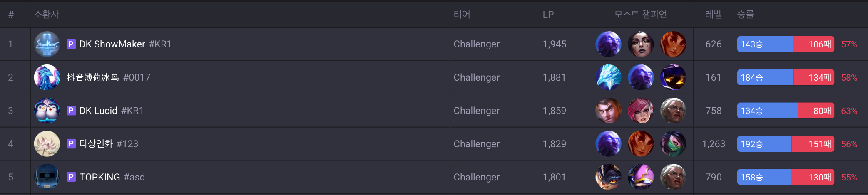This screenshot has height=195, width=868.
Task: Click 타상연화's third champion icon with green mask
Action: click(x=673, y=144)
